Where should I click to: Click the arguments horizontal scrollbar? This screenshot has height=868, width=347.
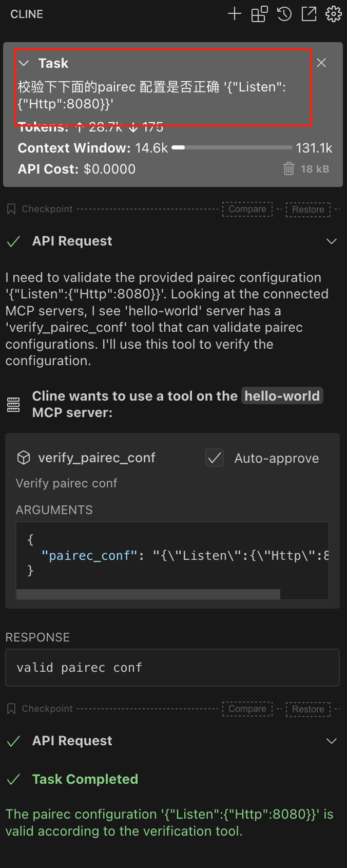click(149, 594)
